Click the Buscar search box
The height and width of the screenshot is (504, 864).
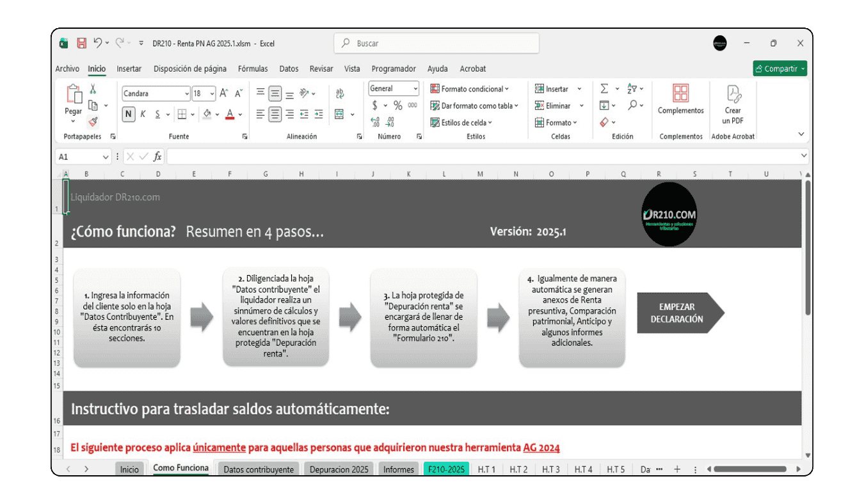click(436, 43)
